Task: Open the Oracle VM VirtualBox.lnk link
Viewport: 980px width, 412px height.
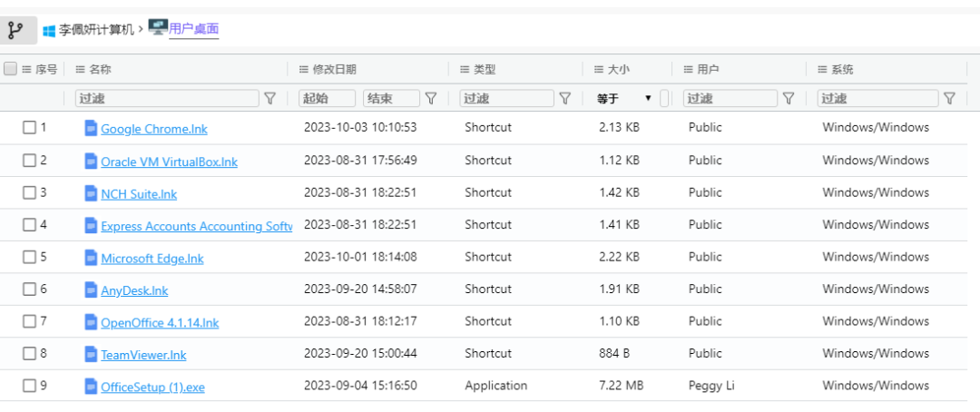Action: click(170, 162)
